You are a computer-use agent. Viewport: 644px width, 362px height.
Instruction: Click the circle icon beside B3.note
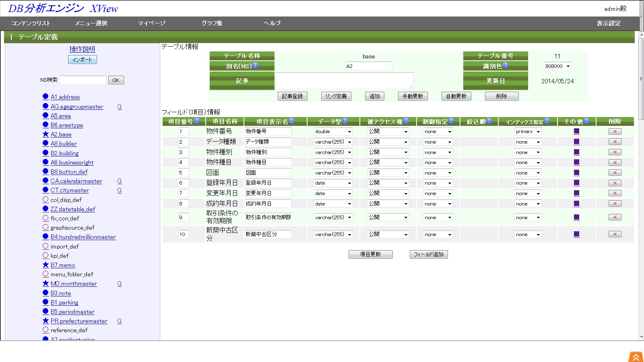(x=45, y=293)
